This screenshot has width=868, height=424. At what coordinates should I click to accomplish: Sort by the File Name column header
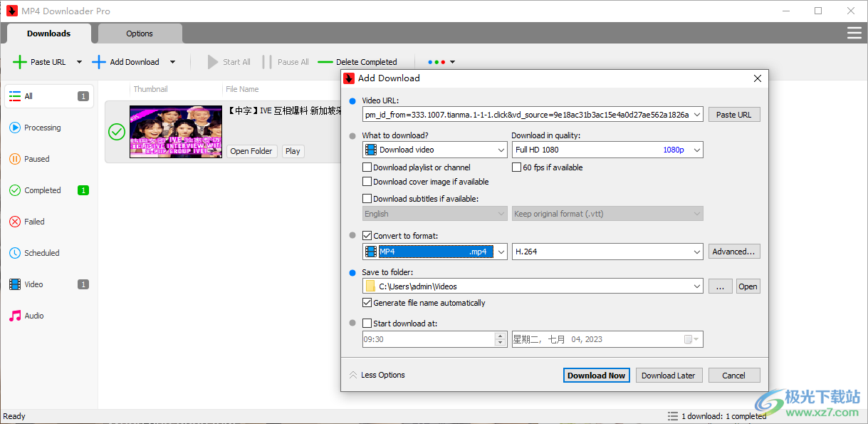coord(242,89)
